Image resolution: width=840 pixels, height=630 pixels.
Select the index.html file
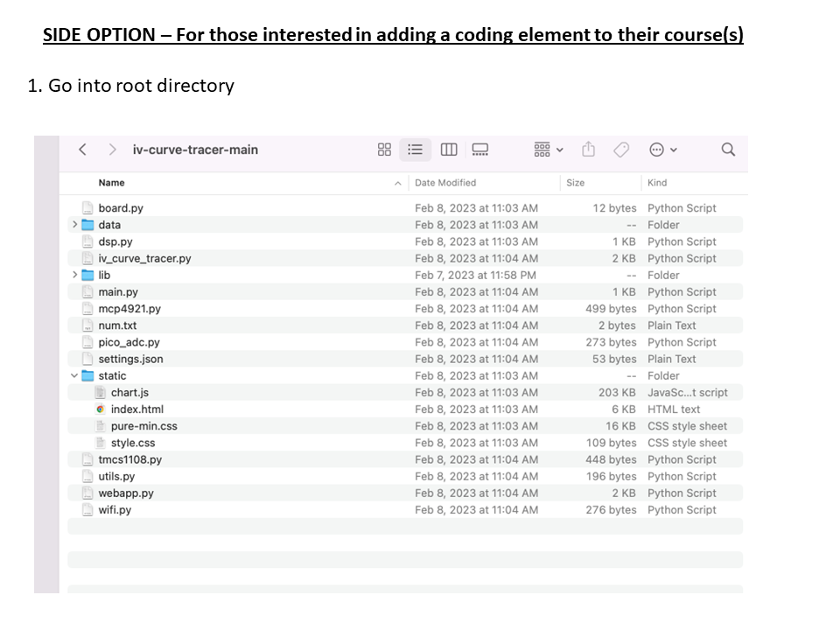click(x=405, y=409)
